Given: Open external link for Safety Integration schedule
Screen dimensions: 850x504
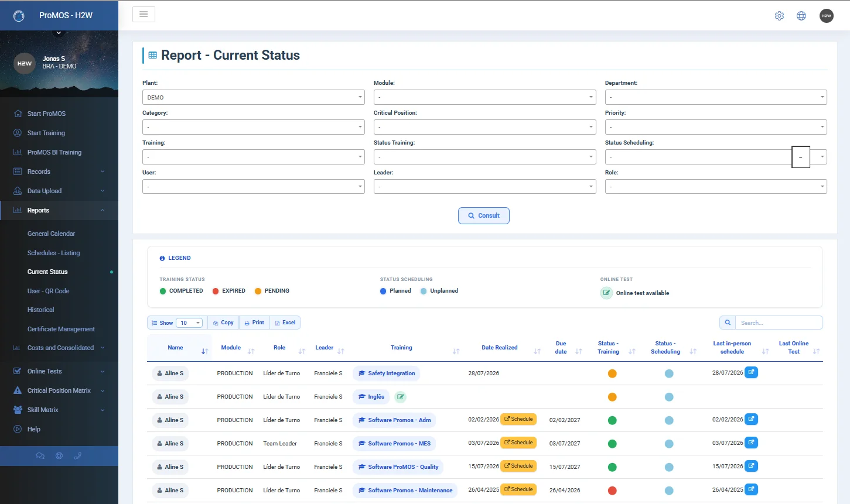Looking at the screenshot, I should pos(751,372).
